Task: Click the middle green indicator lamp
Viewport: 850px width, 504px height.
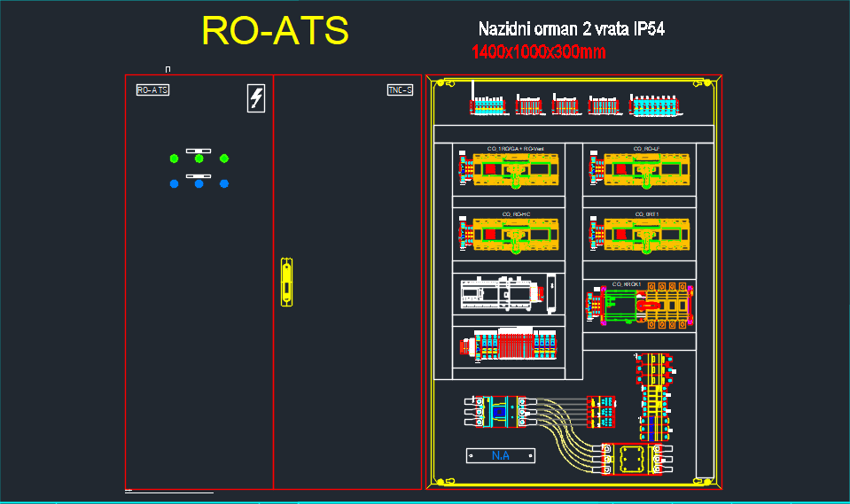Action: (199, 159)
